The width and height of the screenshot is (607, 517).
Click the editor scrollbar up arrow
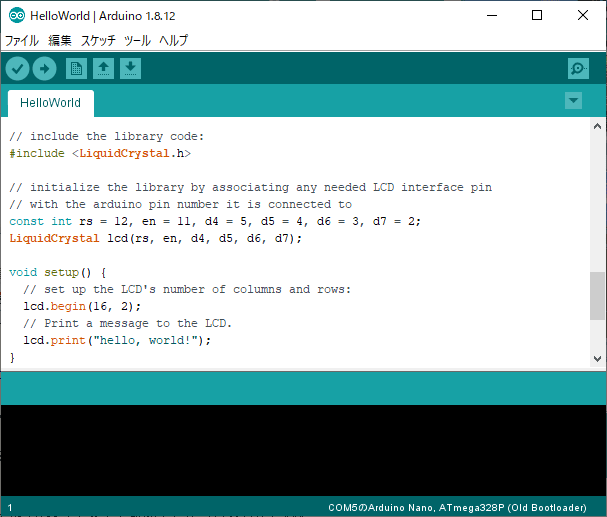coord(597,126)
